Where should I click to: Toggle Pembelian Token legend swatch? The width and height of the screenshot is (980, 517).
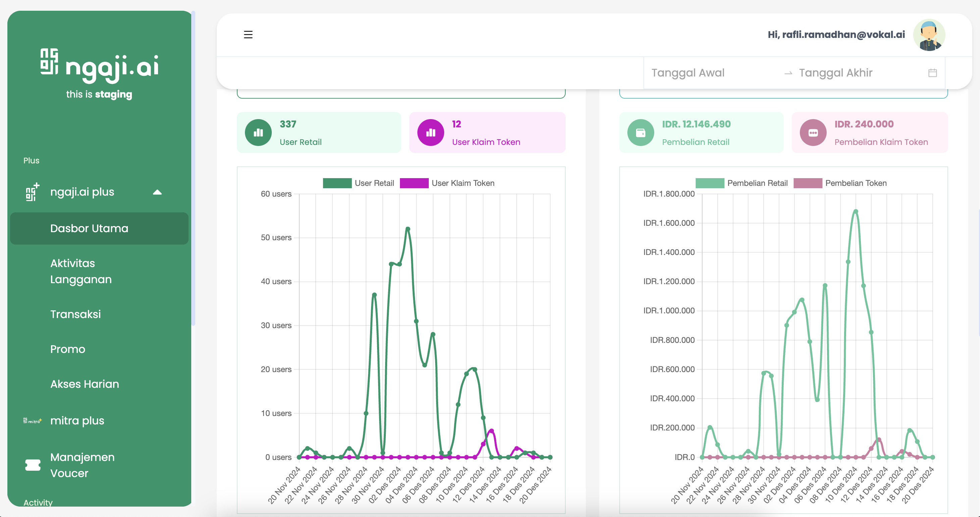pos(808,183)
